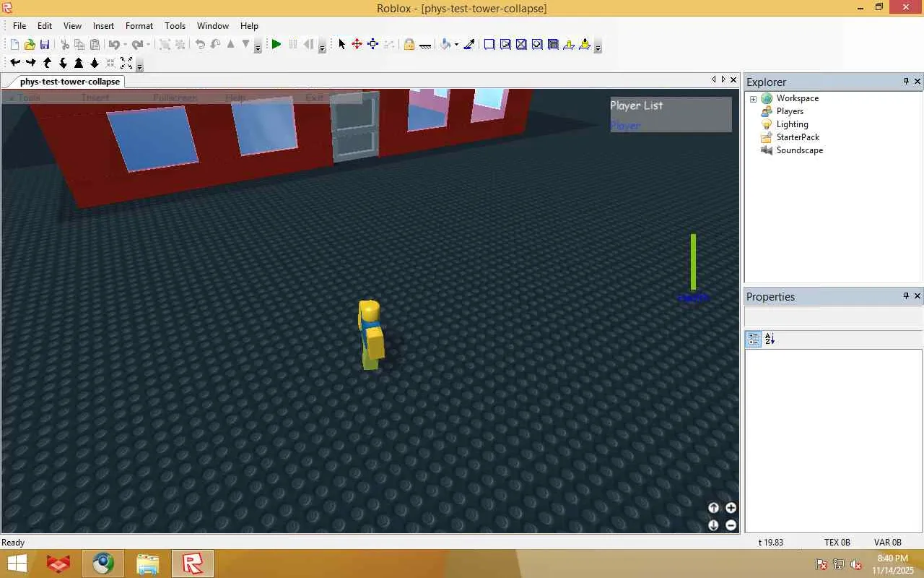Pan camera right with the right arrow icon
Screen dimensions: 924x578
pos(31,63)
